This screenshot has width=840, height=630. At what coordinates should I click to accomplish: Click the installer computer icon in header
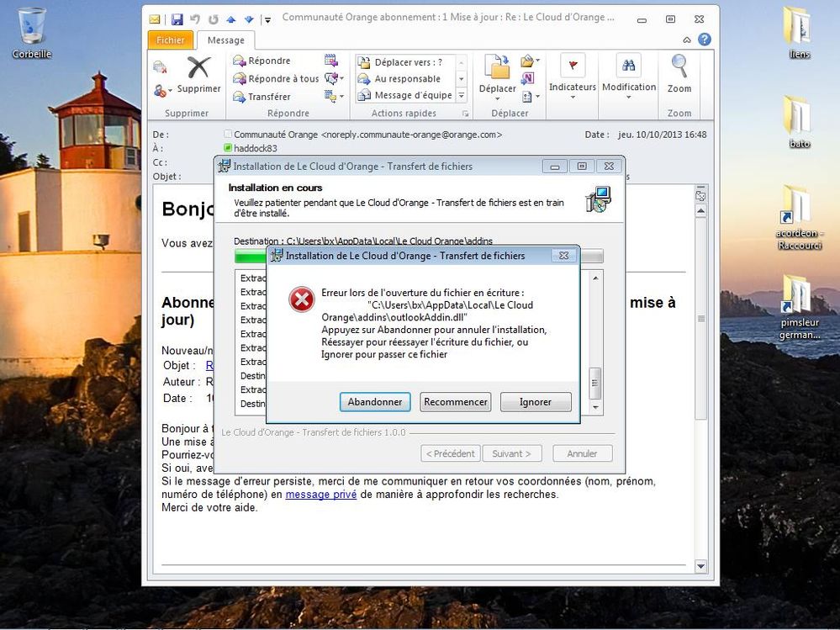click(x=598, y=199)
